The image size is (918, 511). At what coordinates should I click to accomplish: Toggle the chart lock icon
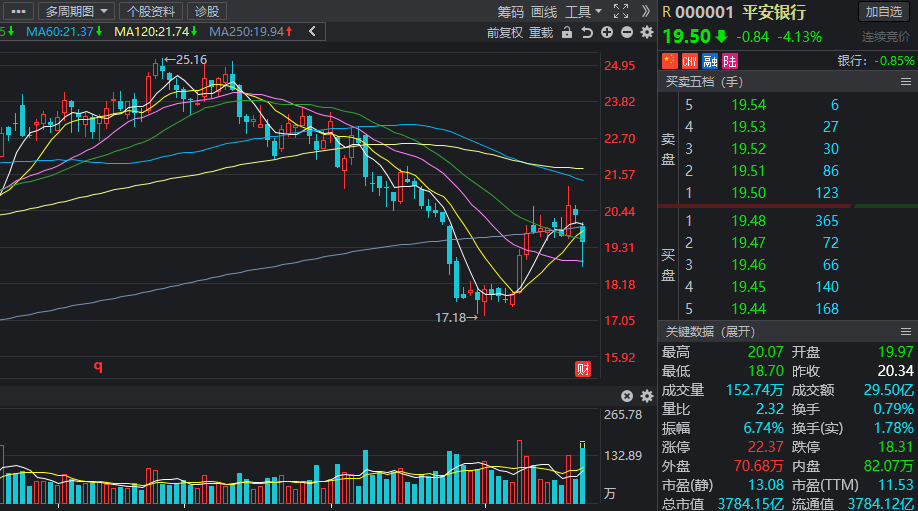coord(567,32)
